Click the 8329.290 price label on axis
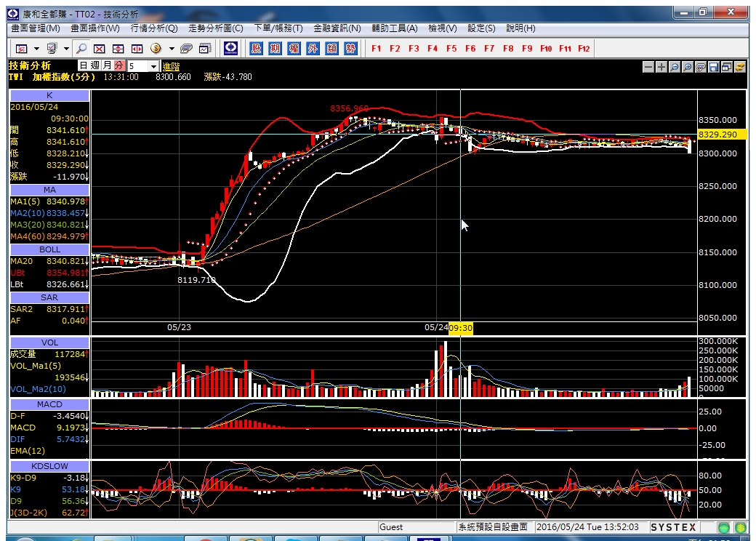This screenshot has height=541, width=756. 722,135
